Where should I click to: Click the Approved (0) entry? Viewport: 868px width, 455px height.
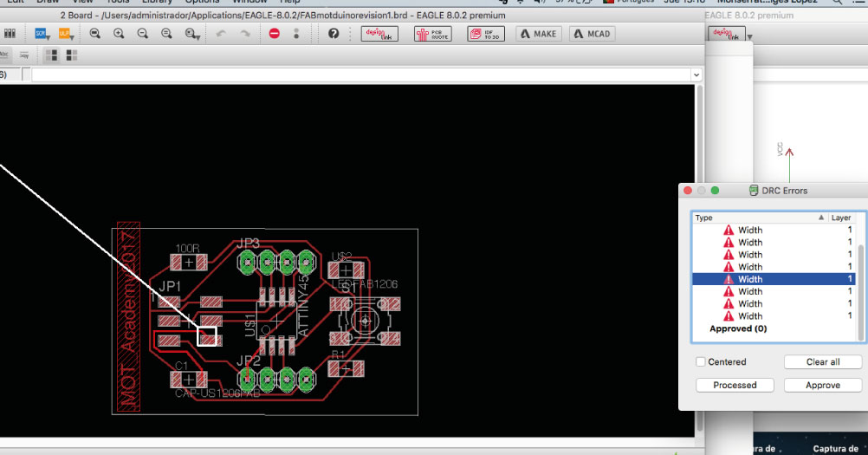click(738, 328)
